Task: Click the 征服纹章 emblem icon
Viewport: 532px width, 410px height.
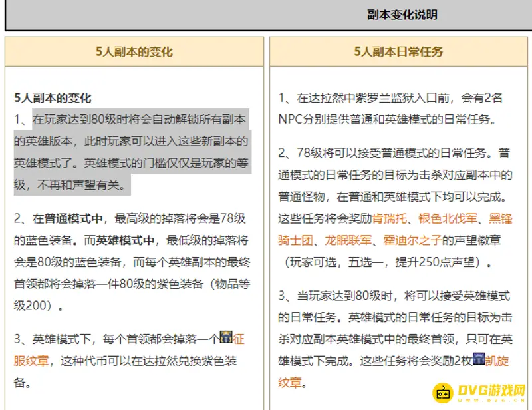Action: point(226,337)
